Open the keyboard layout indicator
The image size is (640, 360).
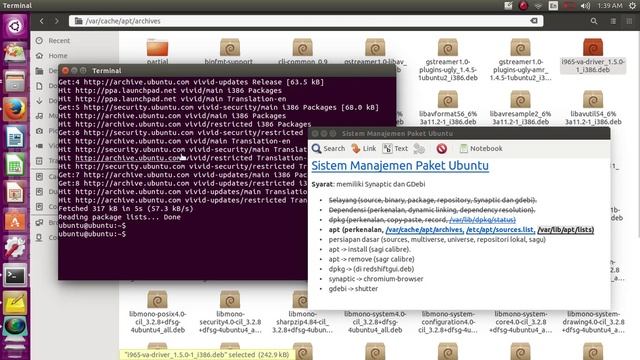point(553,5)
